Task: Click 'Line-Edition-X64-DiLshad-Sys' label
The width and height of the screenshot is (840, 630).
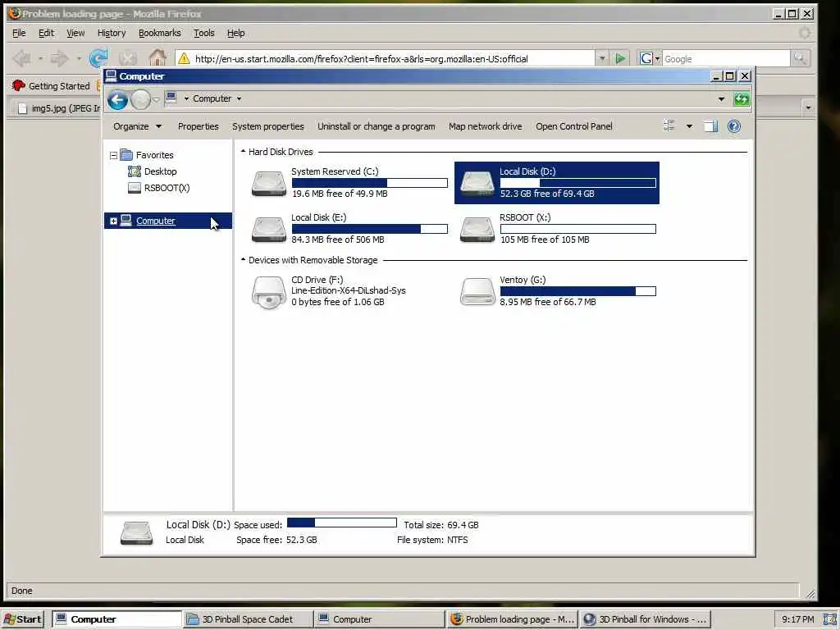Action: tap(348, 291)
